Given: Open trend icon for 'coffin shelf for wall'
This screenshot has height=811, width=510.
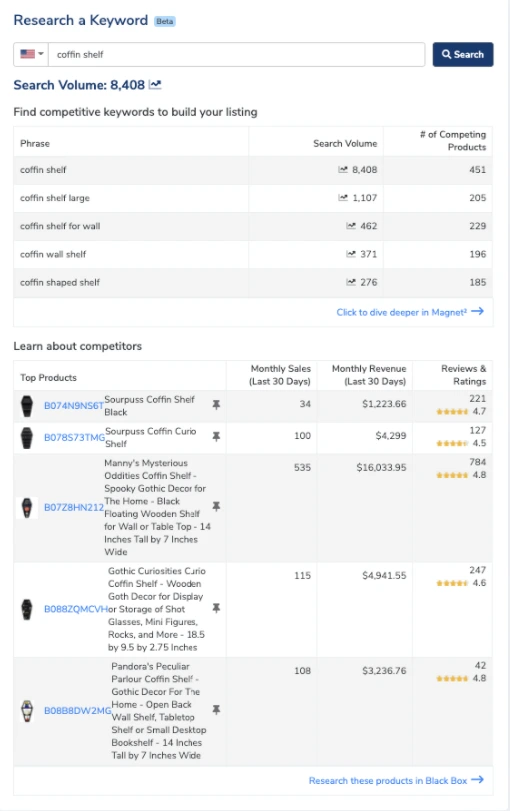Looking at the screenshot, I should pyautogui.click(x=351, y=226).
